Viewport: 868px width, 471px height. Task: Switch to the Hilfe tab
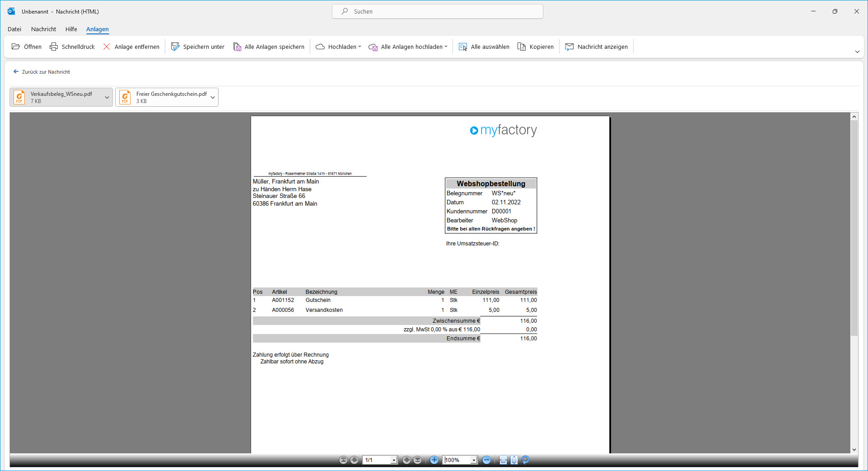click(x=71, y=29)
